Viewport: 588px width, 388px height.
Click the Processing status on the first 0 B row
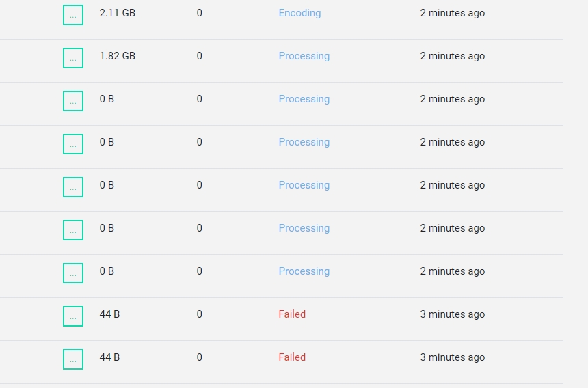(x=304, y=99)
